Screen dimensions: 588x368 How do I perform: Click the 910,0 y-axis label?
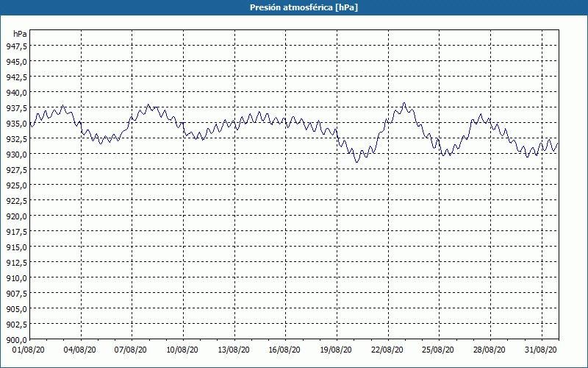coord(16,278)
